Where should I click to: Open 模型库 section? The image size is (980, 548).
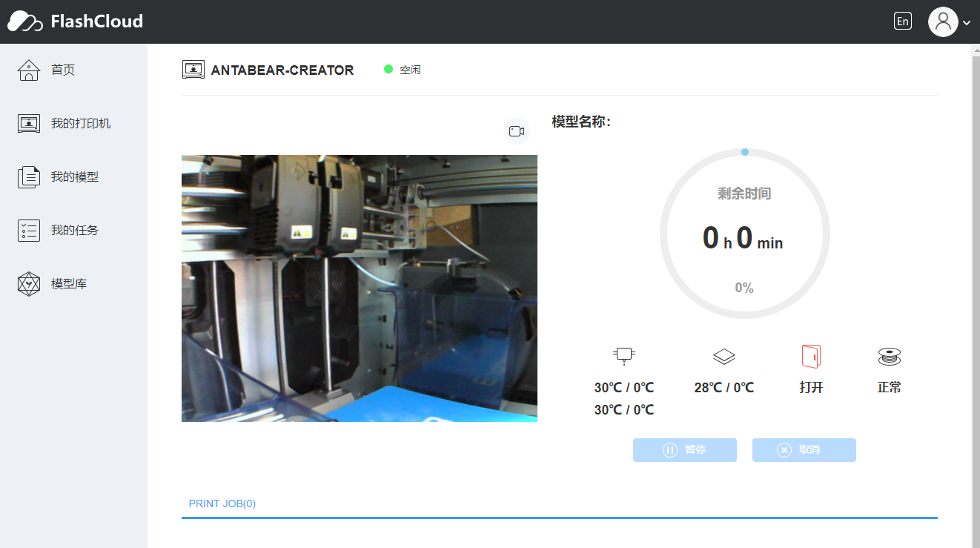point(69,283)
